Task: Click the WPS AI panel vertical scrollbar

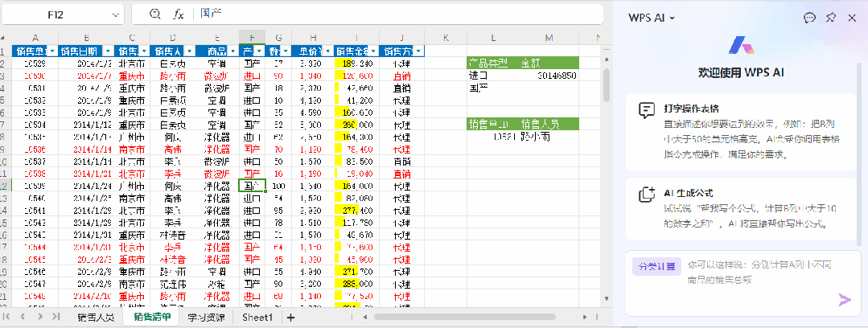Action: pyautogui.click(x=859, y=155)
